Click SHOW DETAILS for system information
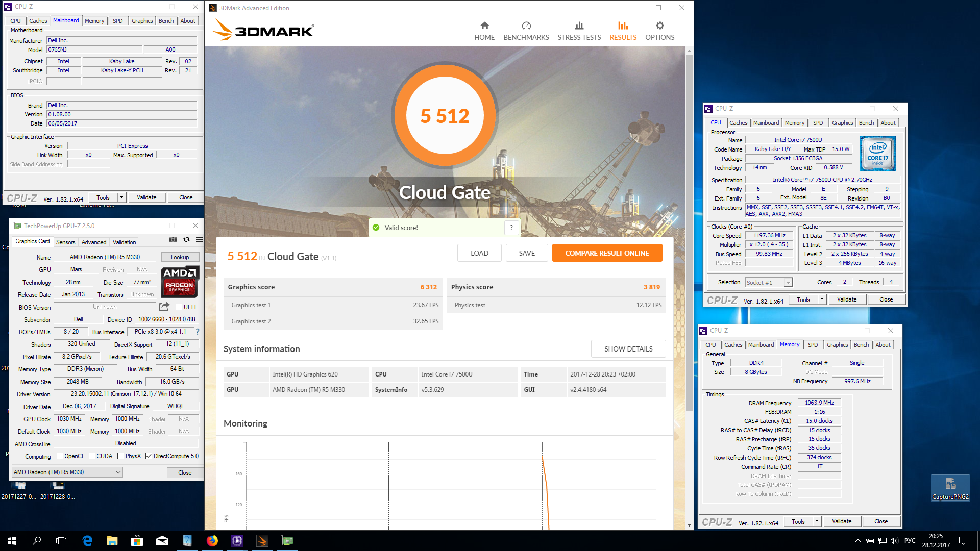 pyautogui.click(x=628, y=349)
